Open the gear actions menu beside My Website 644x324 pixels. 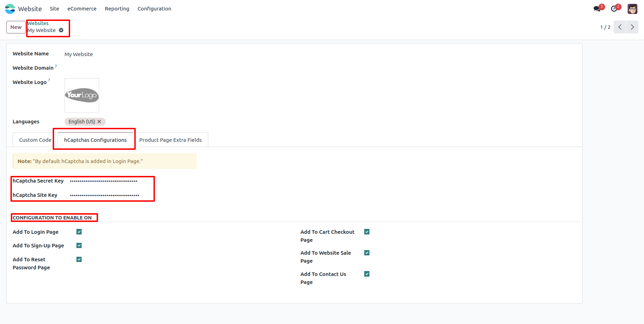click(x=61, y=30)
